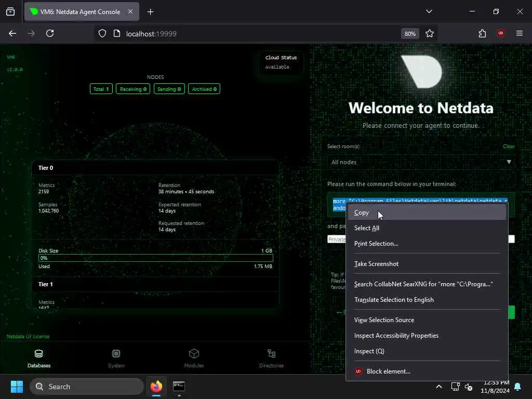This screenshot has height=399, width=532.
Task: Open the notifications bell
Action: 518,387
